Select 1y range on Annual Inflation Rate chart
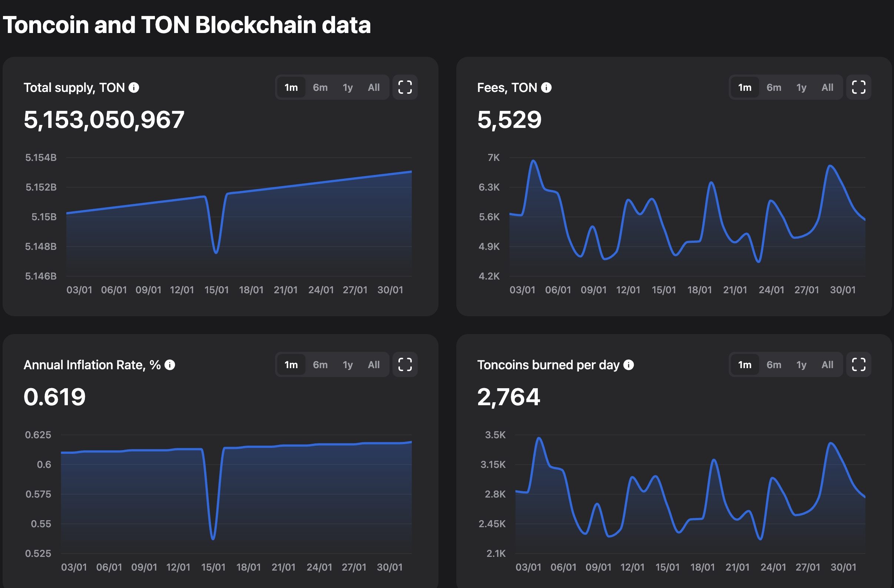 click(x=347, y=364)
